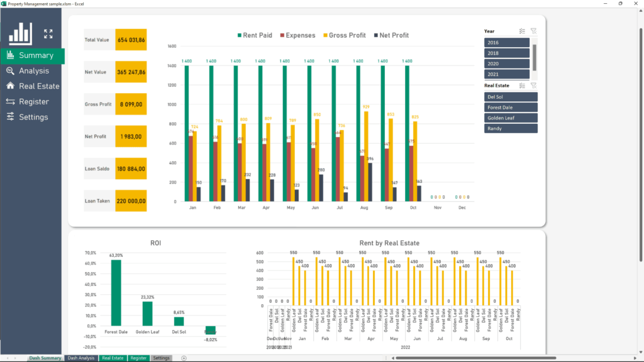The width and height of the screenshot is (644, 362).
Task: Click the New Sheet plus icon
Action: pyautogui.click(x=183, y=358)
